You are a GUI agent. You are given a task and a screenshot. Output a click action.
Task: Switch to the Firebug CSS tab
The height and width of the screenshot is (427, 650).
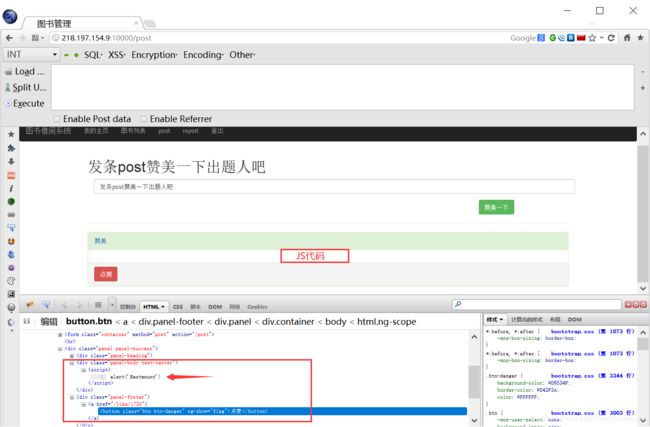click(178, 307)
